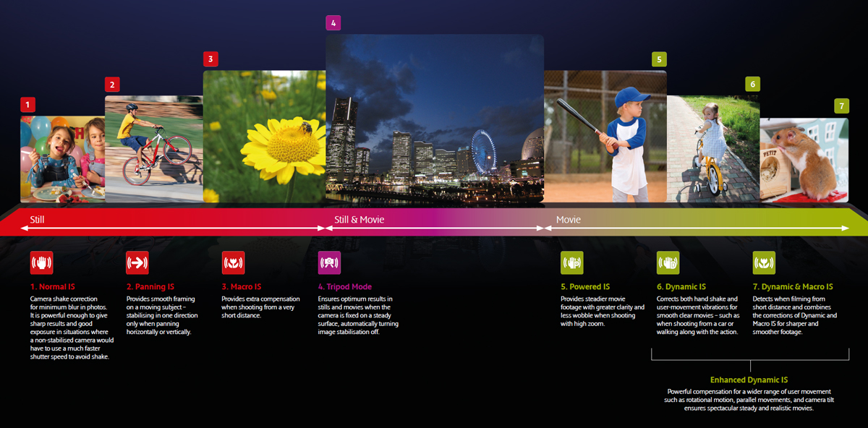This screenshot has height=428, width=868.
Task: Click the hamster photo thumbnail
Action: tap(804, 160)
